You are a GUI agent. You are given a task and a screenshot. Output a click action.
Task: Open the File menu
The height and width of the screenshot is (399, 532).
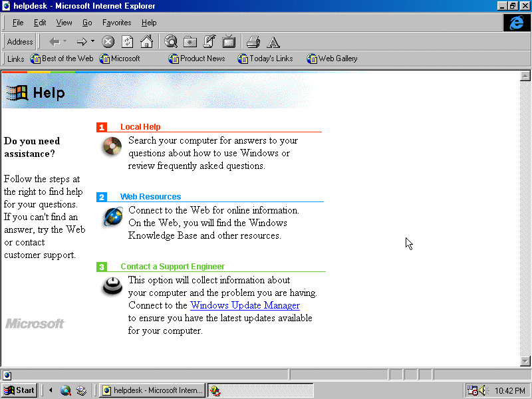pos(18,23)
